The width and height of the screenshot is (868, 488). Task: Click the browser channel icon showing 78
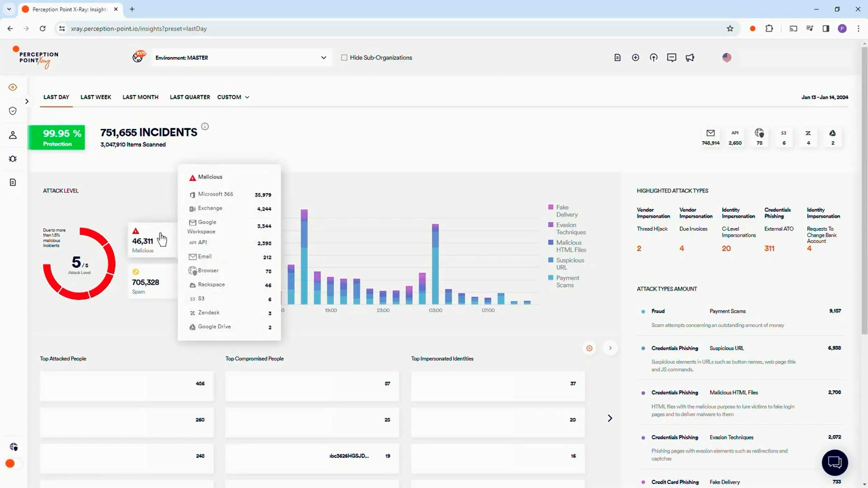coord(759,137)
